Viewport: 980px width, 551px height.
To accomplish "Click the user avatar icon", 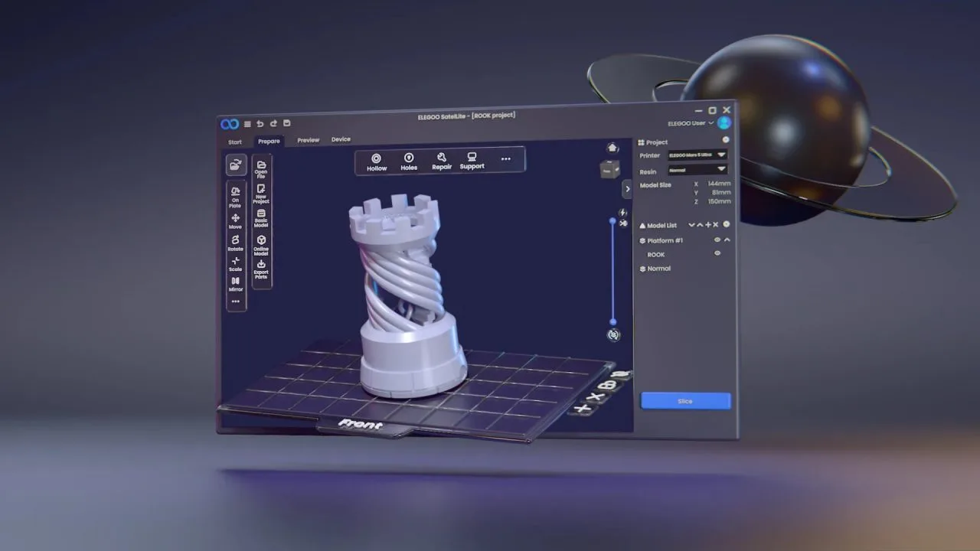I will [724, 122].
